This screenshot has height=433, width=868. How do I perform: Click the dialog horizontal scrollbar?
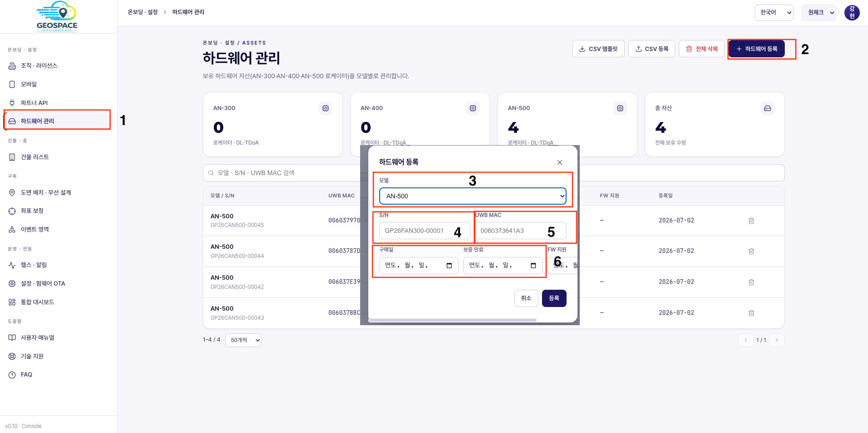click(453, 320)
